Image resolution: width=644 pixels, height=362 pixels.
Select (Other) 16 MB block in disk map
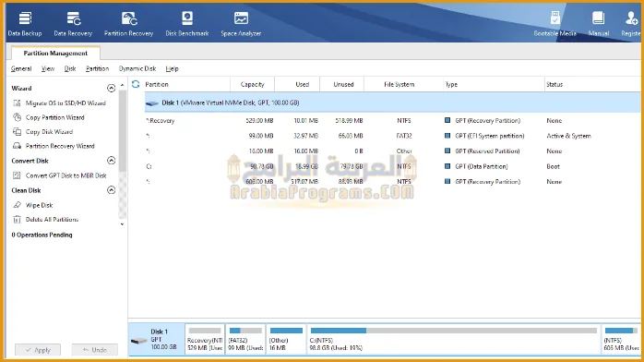(x=286, y=340)
